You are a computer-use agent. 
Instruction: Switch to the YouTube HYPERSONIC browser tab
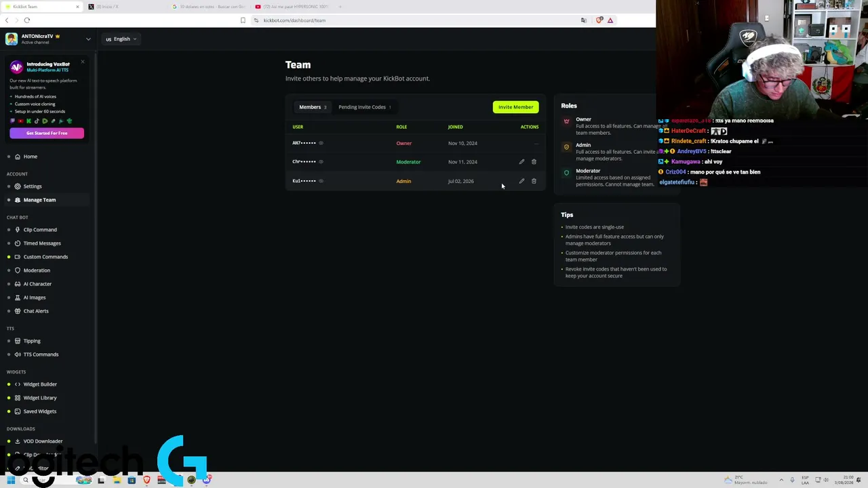coord(293,7)
